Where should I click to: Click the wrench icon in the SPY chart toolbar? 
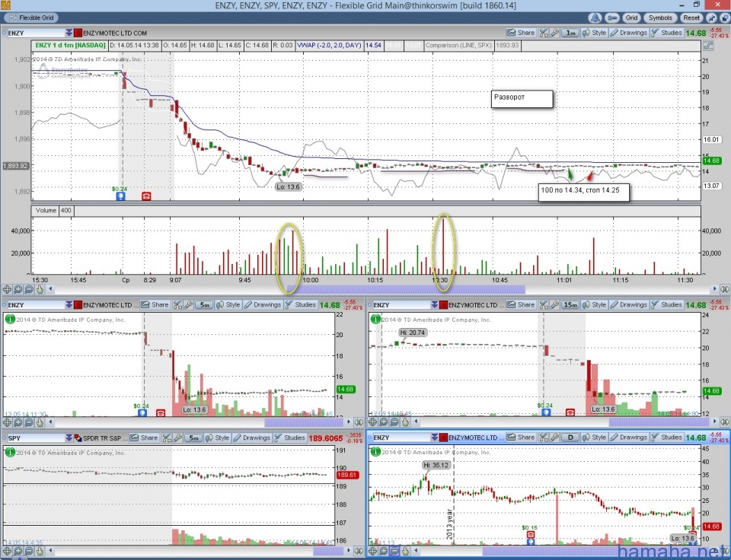pos(177,438)
